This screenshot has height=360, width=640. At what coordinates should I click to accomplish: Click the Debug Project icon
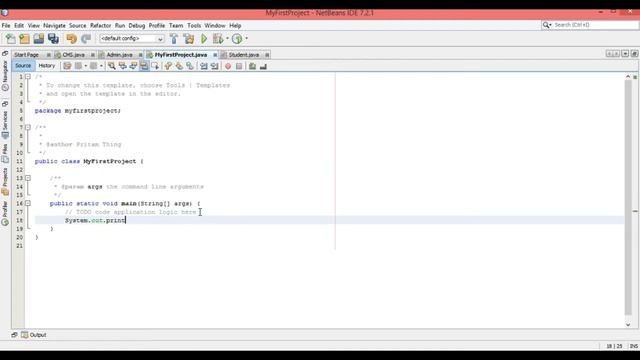click(x=218, y=39)
